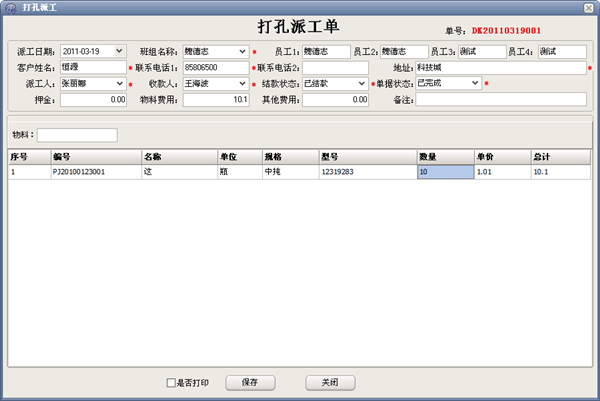
Task: Focus the 联系电话1 text field
Action: point(215,67)
